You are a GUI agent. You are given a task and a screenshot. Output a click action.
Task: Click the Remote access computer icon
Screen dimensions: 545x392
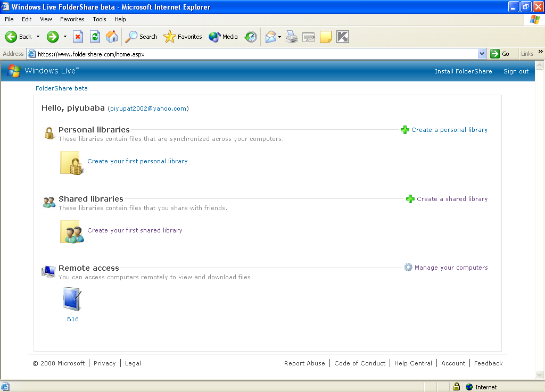[x=48, y=271]
